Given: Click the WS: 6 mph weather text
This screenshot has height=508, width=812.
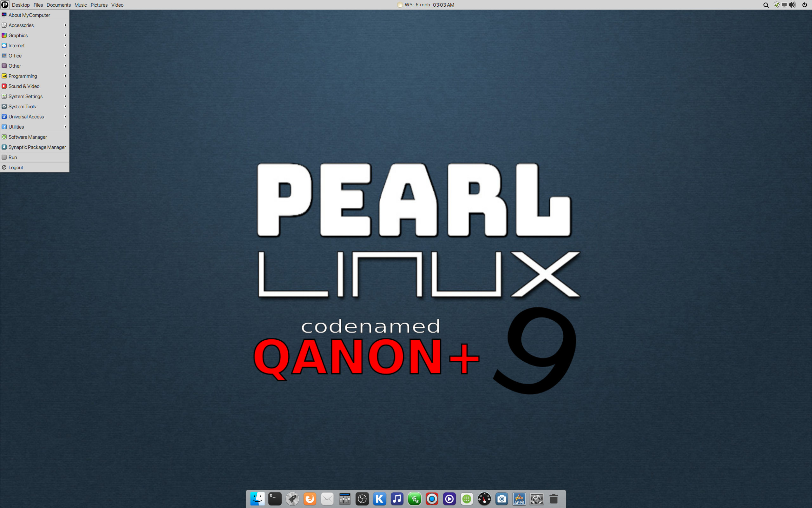Looking at the screenshot, I should [x=417, y=5].
